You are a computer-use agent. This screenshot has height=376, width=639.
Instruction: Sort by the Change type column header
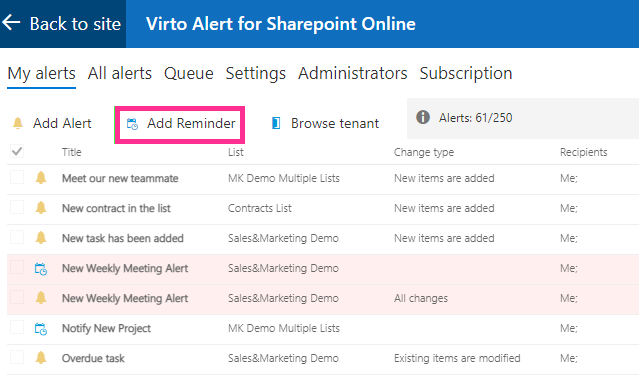(424, 152)
